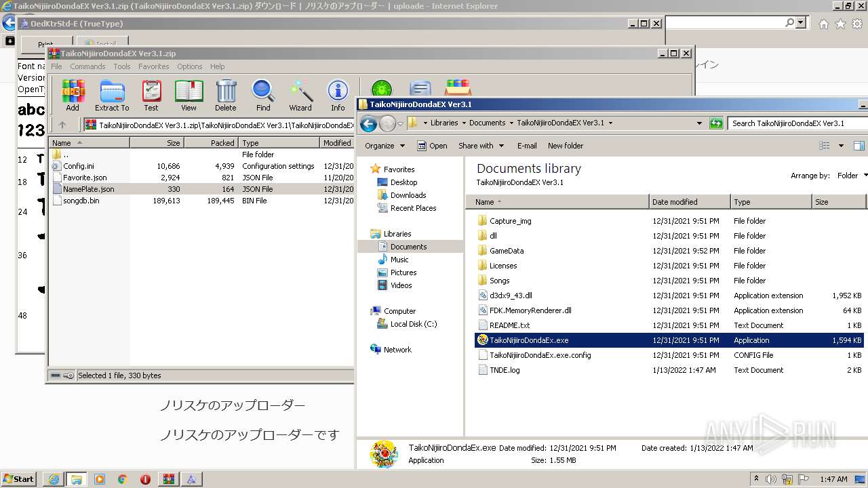Click the Find magnifier icon in WinRAR

tap(263, 95)
